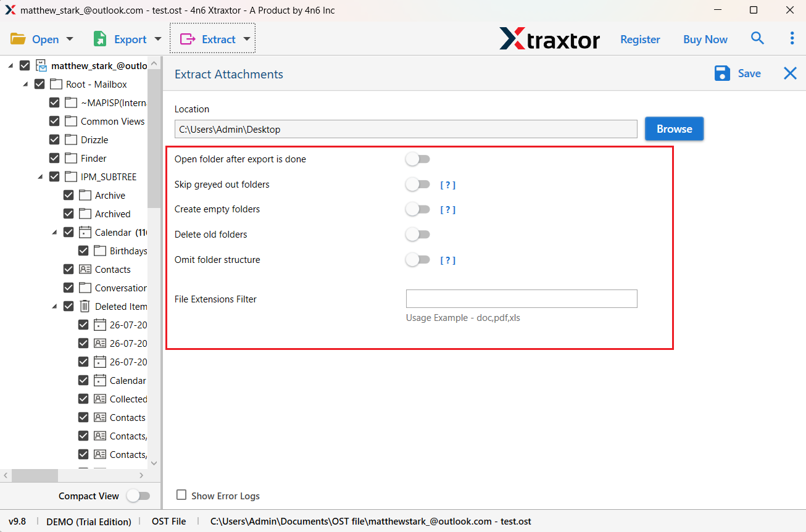This screenshot has height=532, width=806.
Task: Click the folder tree horizontal scrollbar
Action: pos(35,475)
